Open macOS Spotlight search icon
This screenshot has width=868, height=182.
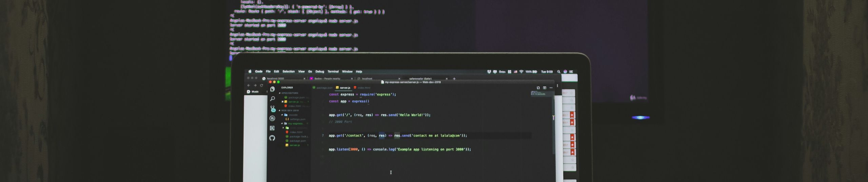pyautogui.click(x=559, y=72)
